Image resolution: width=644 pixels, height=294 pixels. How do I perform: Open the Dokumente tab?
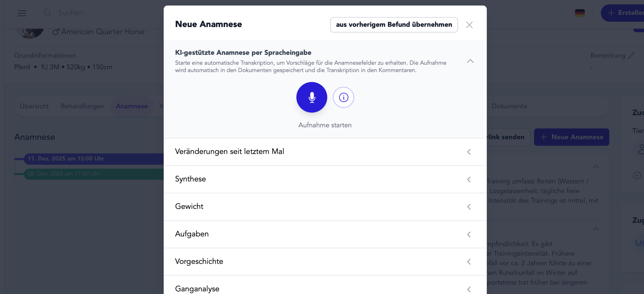coord(509,106)
